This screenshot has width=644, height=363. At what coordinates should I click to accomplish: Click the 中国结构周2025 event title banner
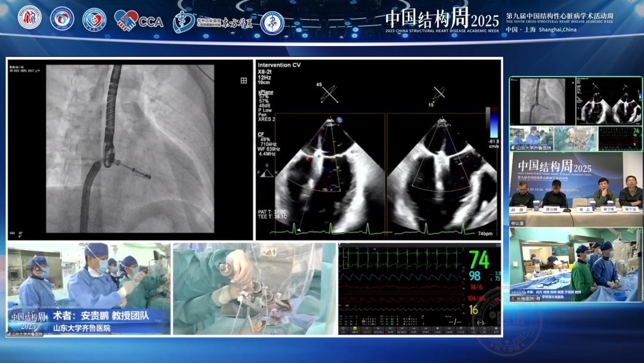tap(442, 19)
